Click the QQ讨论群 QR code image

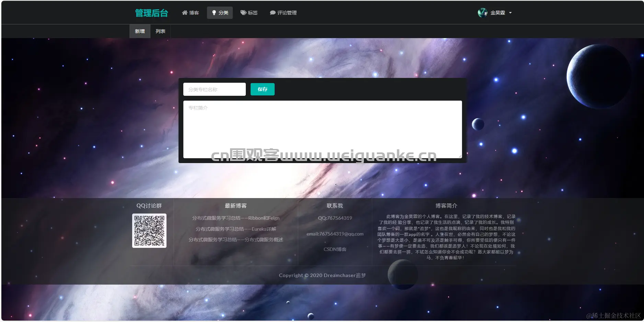[x=149, y=230]
